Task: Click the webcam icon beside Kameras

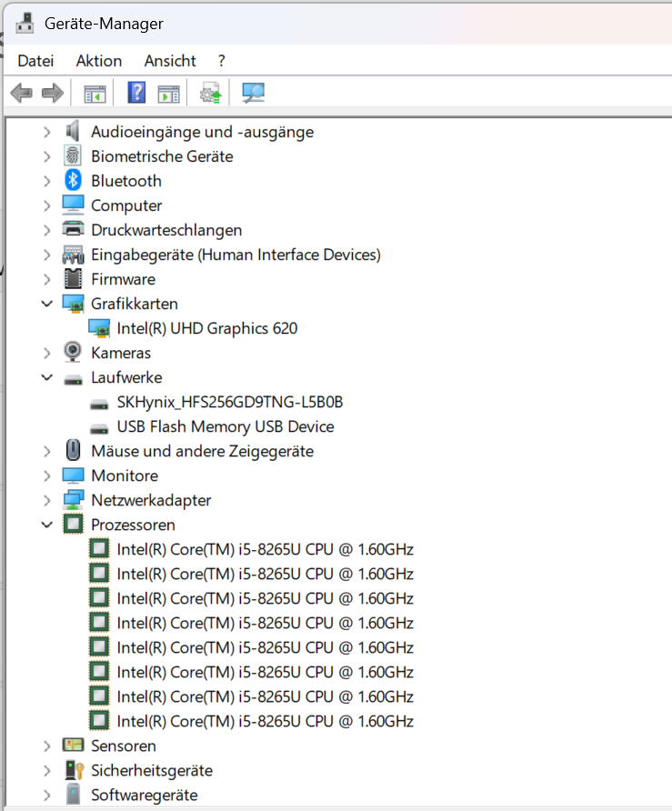Action: pos(73,352)
